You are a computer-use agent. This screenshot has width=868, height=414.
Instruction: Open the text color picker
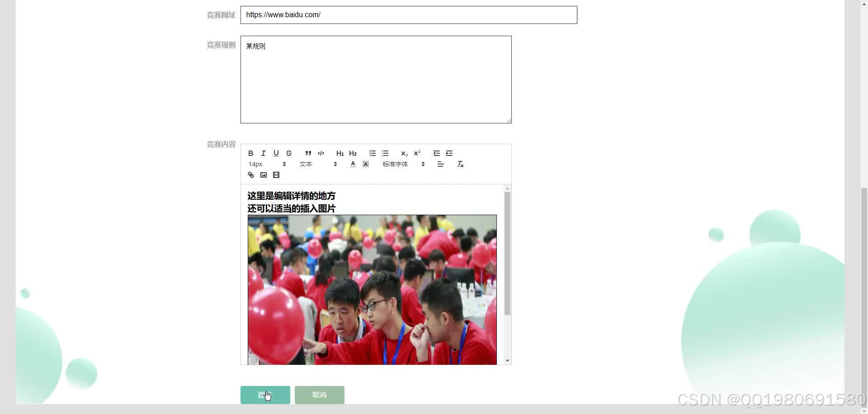pos(353,164)
